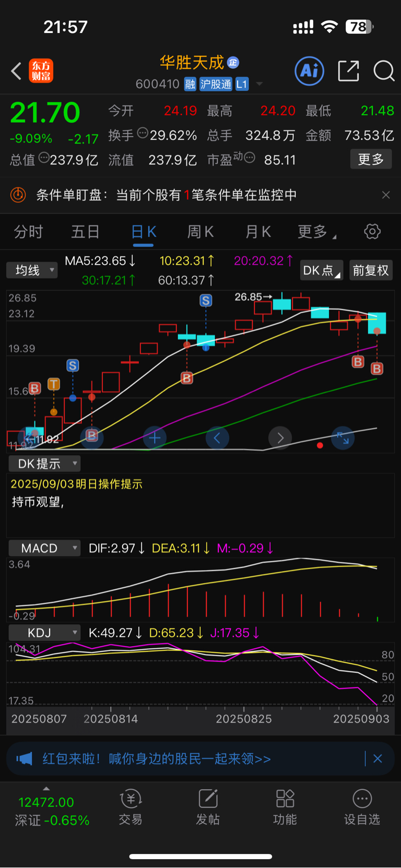
Task: Open the KDJ indicator dropdown
Action: [44, 633]
